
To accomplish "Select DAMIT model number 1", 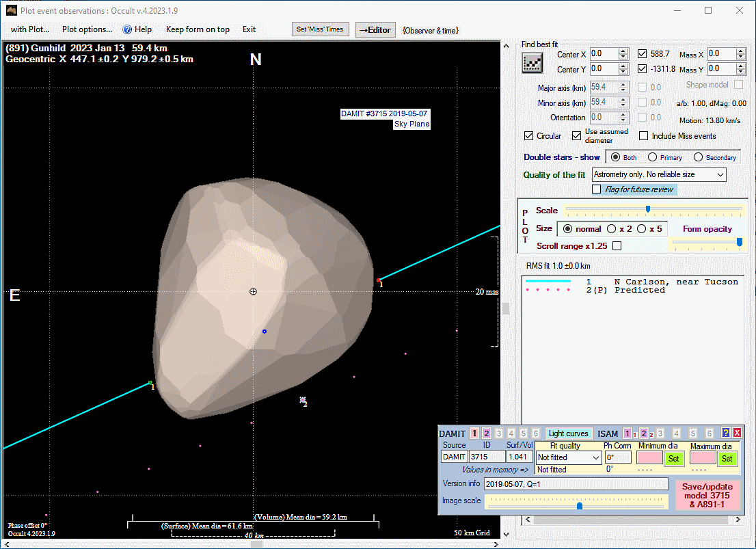I will [x=474, y=433].
